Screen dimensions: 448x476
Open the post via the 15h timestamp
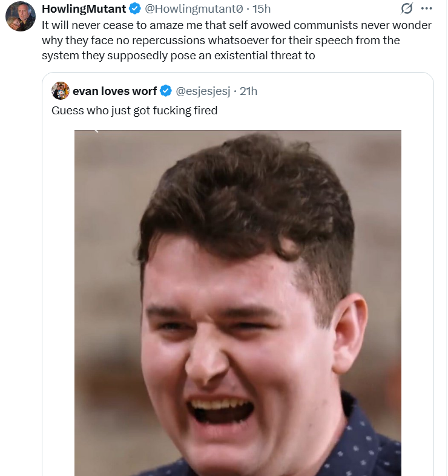pos(262,9)
